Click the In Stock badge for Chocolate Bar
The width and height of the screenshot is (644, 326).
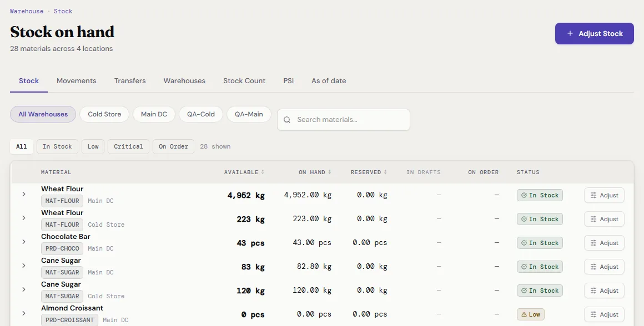coord(540,243)
